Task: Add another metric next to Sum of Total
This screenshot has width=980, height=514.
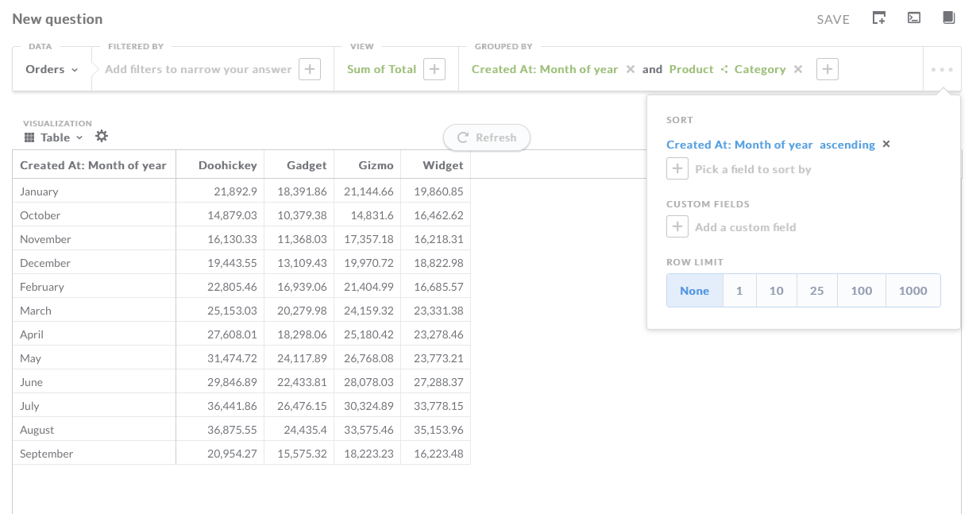Action: [x=434, y=69]
